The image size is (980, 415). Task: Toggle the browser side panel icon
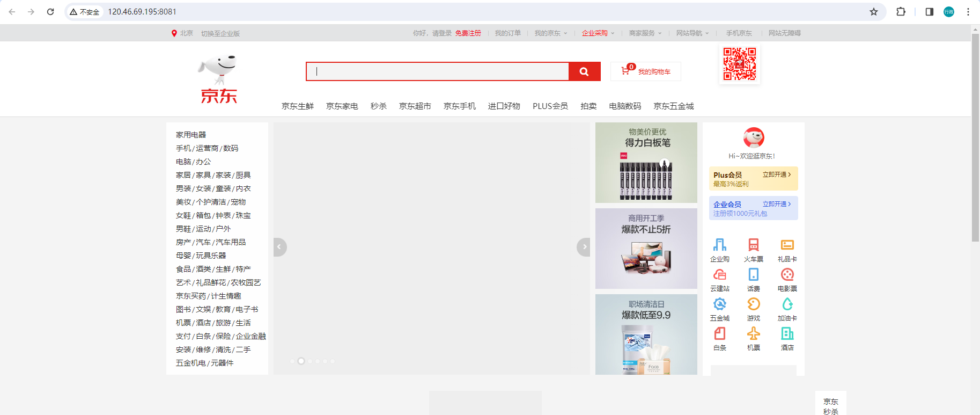coord(930,12)
